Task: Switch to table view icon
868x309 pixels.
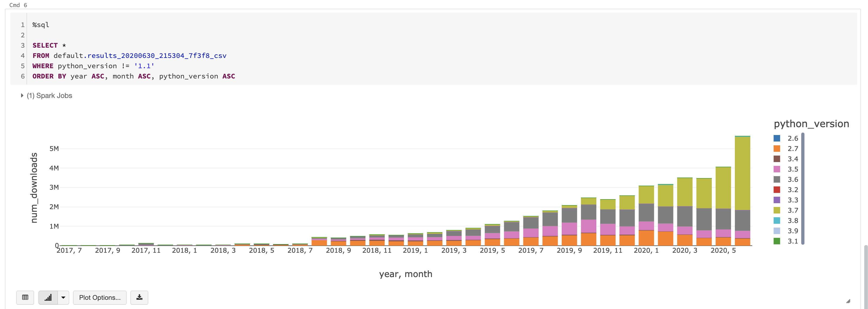Action: 25,297
